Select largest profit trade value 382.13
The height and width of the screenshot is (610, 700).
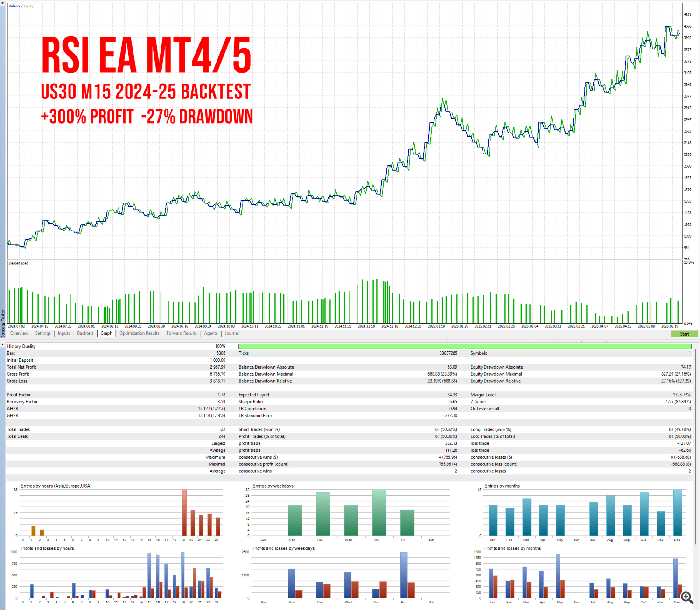pyautogui.click(x=451, y=444)
